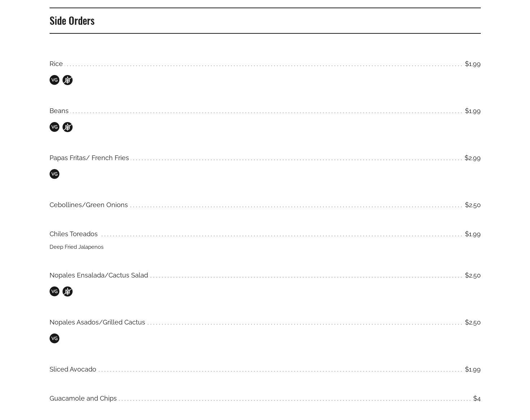Click the gluten-free icon under Nopales Ensalada

click(68, 291)
